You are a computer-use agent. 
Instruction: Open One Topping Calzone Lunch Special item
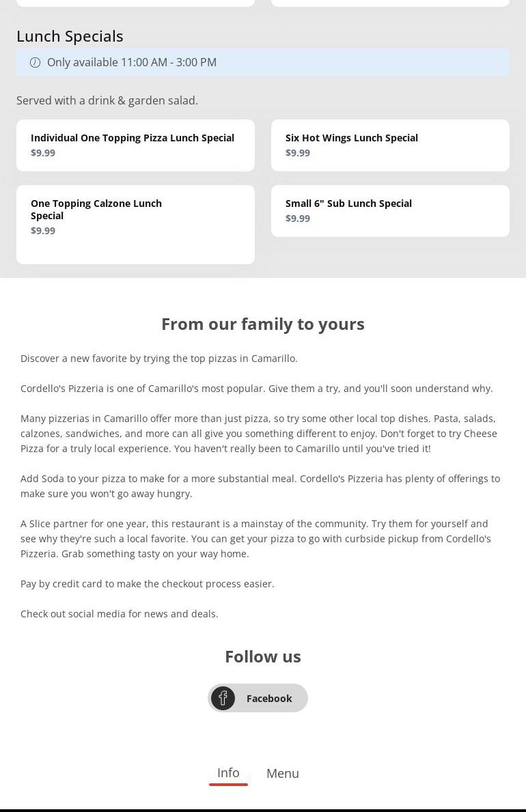click(x=96, y=209)
